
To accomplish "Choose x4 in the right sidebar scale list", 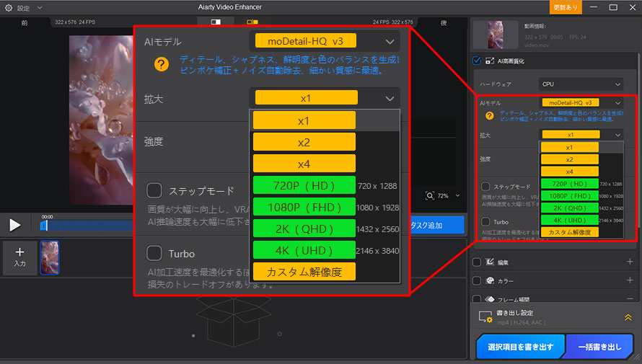I will coord(570,172).
